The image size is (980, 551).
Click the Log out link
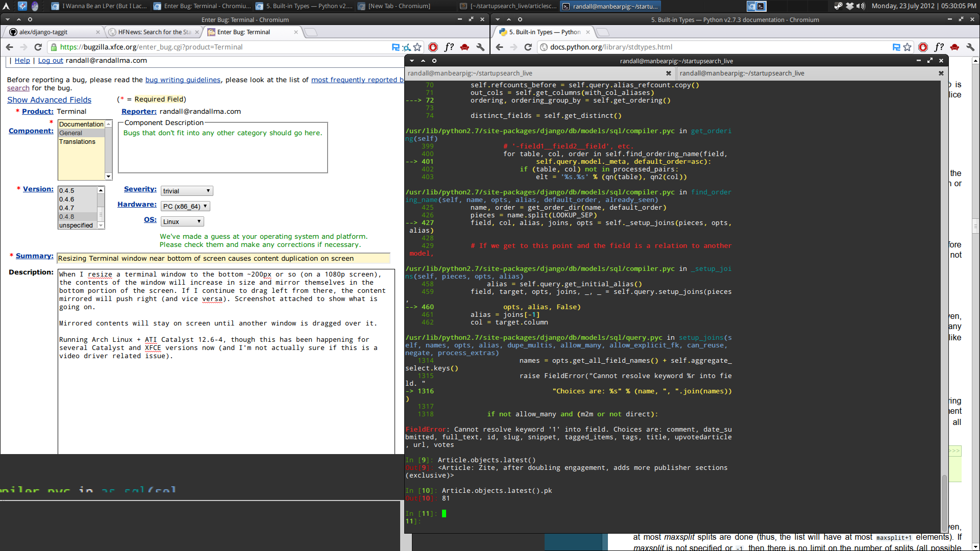tap(51, 61)
